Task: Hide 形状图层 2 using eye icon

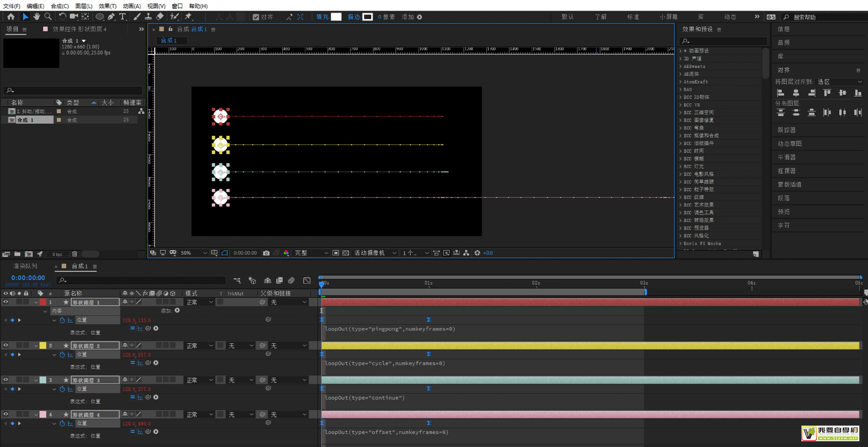Action: [x=6, y=345]
